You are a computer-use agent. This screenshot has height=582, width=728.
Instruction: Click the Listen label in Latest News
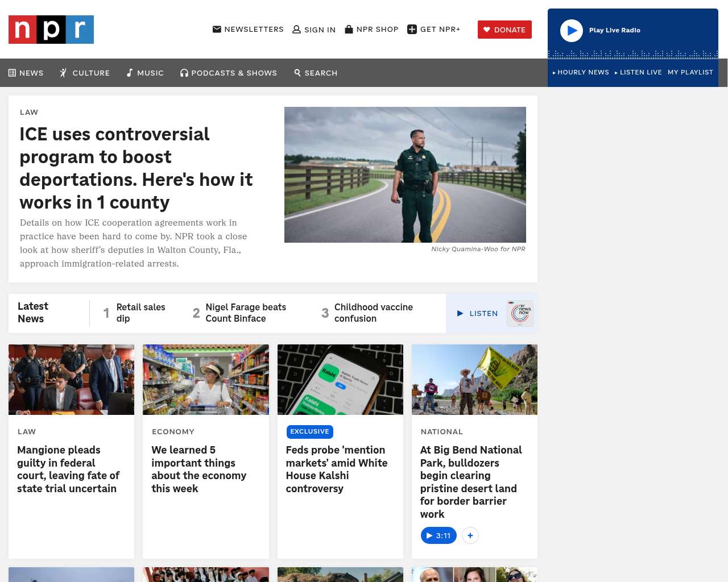point(483,314)
